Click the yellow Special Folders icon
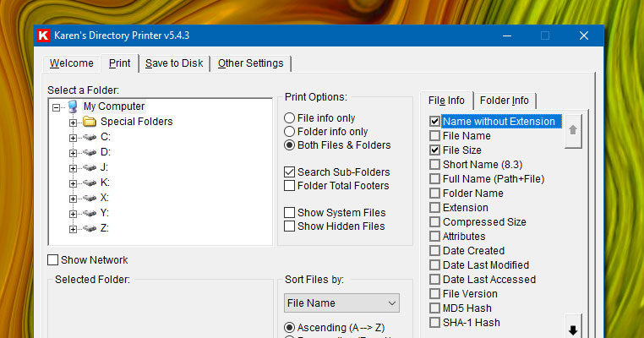 tap(89, 122)
